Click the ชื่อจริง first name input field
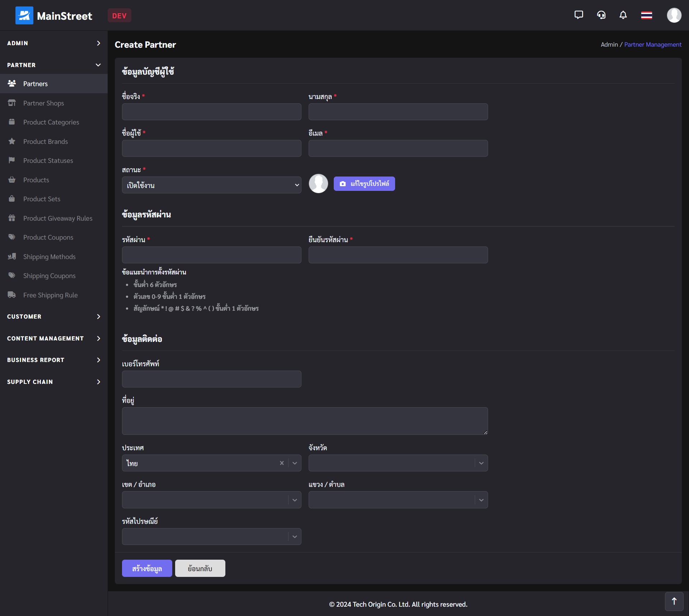 (211, 111)
